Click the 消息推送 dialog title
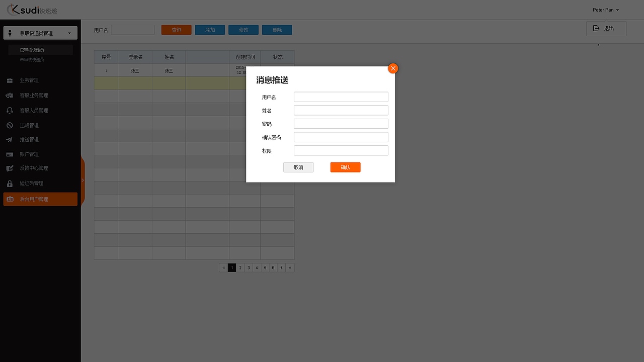 click(272, 80)
